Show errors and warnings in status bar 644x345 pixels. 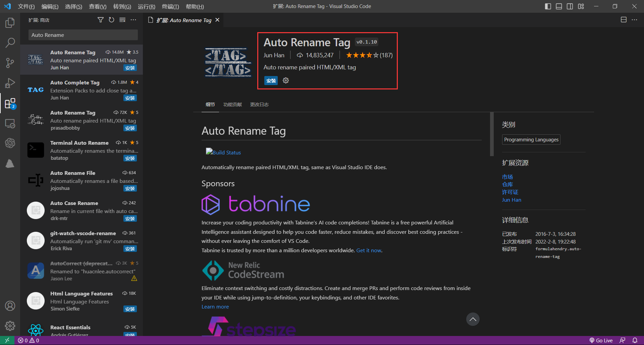pyautogui.click(x=29, y=340)
